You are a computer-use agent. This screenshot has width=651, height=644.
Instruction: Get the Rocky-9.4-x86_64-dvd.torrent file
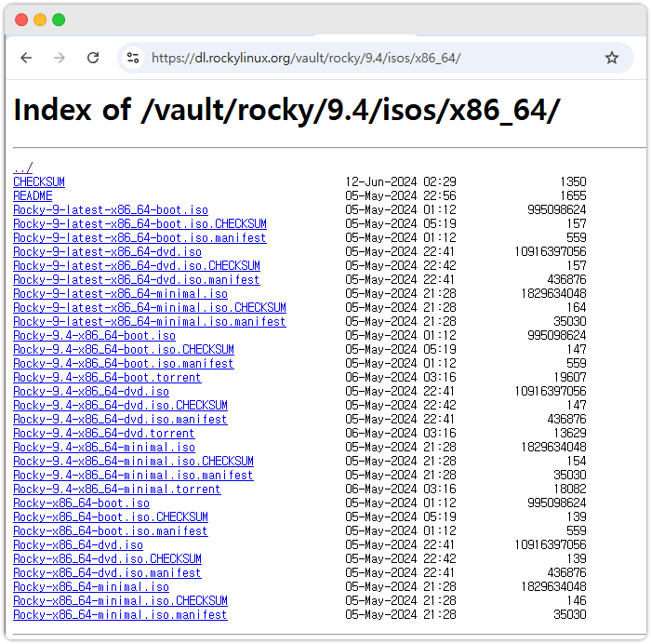104,434
